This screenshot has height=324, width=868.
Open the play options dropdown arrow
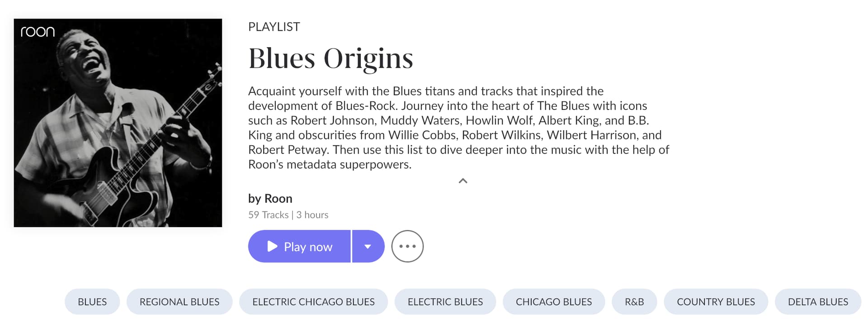click(368, 246)
